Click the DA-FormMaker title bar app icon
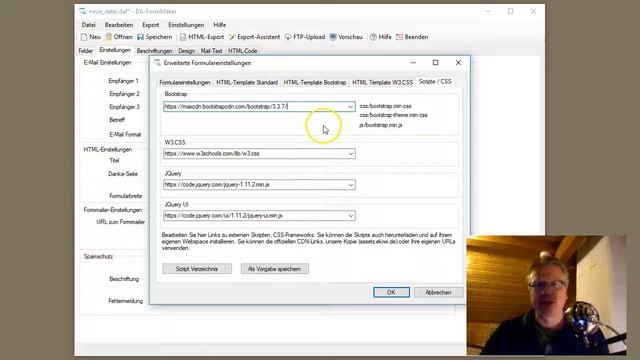 [x=83, y=11]
